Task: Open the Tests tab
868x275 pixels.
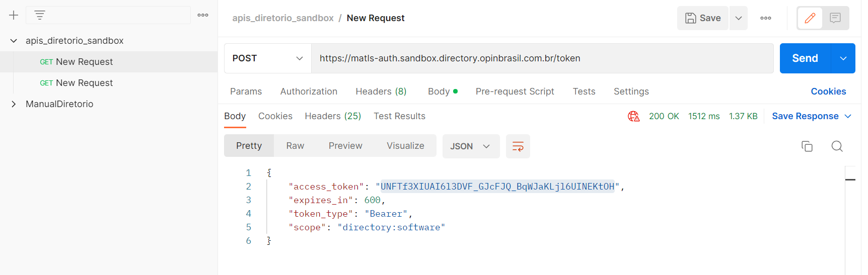Action: (x=584, y=91)
